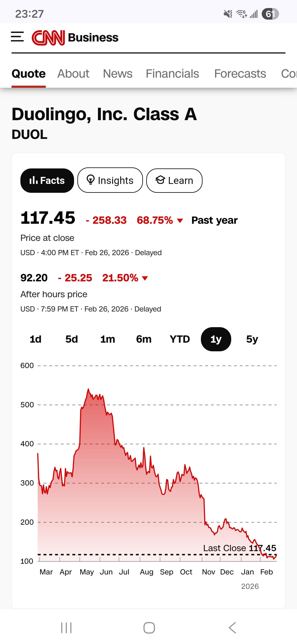Tap the CNN logo

coord(48,38)
